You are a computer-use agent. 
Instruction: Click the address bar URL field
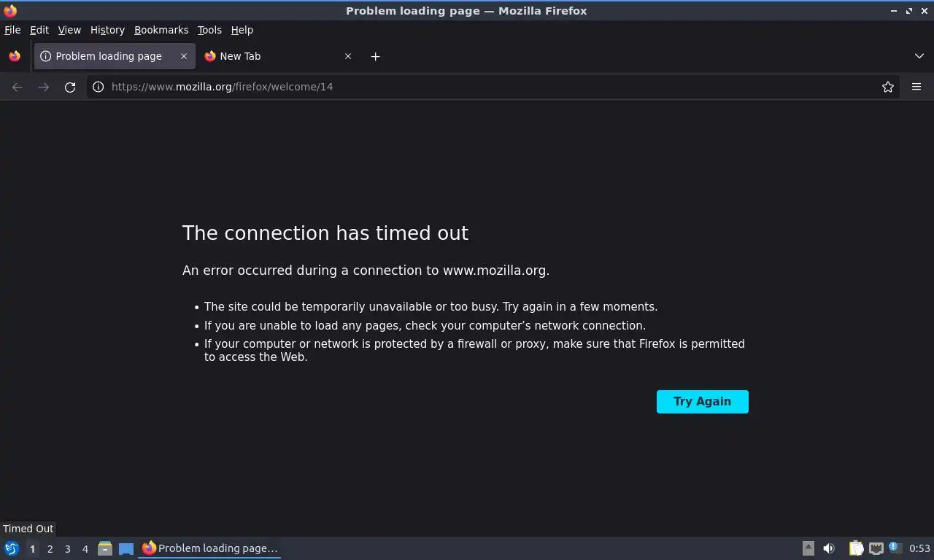[493, 87]
